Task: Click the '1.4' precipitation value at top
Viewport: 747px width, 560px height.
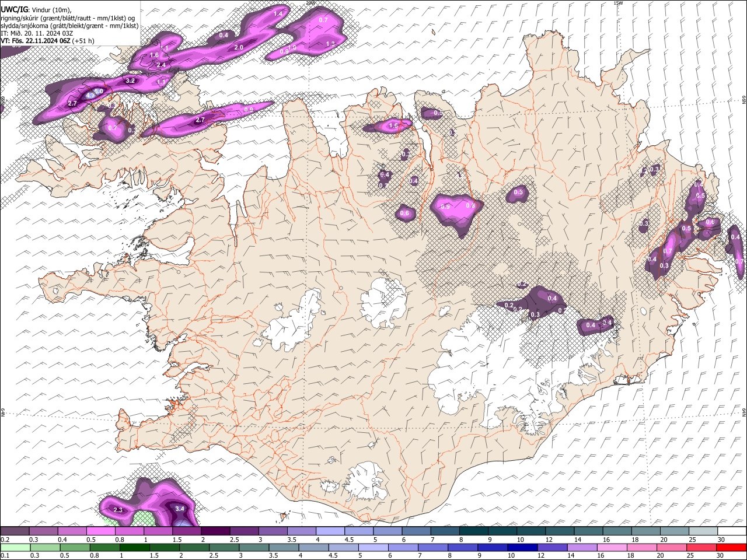Action: coord(278,13)
